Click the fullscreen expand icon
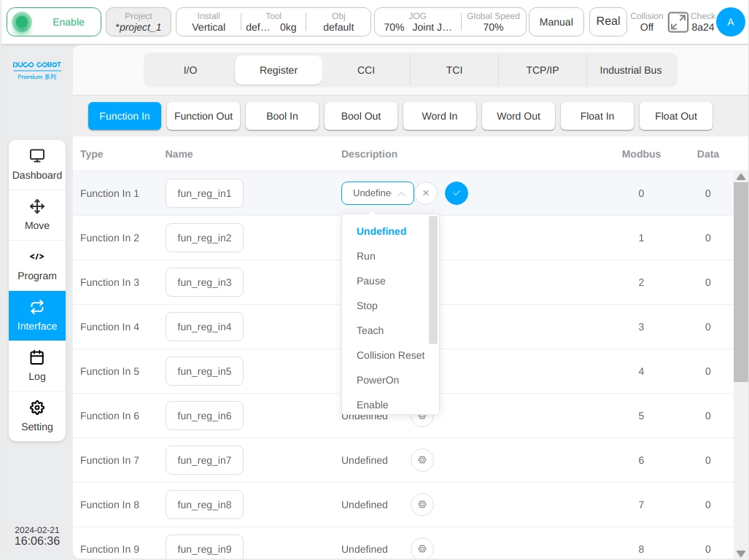The height and width of the screenshot is (560, 749). point(678,22)
